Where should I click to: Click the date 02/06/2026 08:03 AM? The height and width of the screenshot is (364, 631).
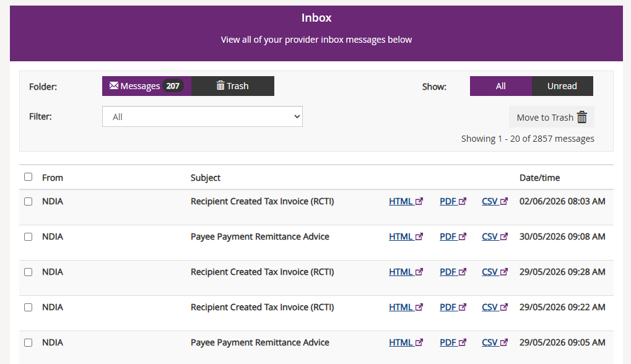pos(562,201)
